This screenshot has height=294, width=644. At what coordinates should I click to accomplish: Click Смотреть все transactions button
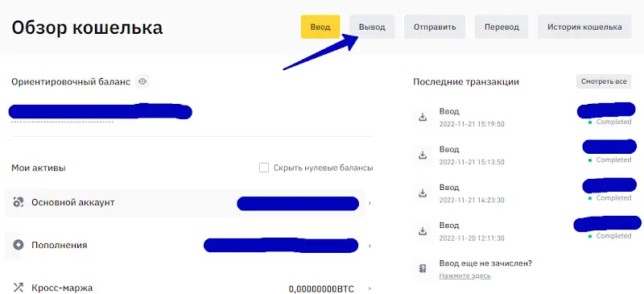[x=603, y=81]
